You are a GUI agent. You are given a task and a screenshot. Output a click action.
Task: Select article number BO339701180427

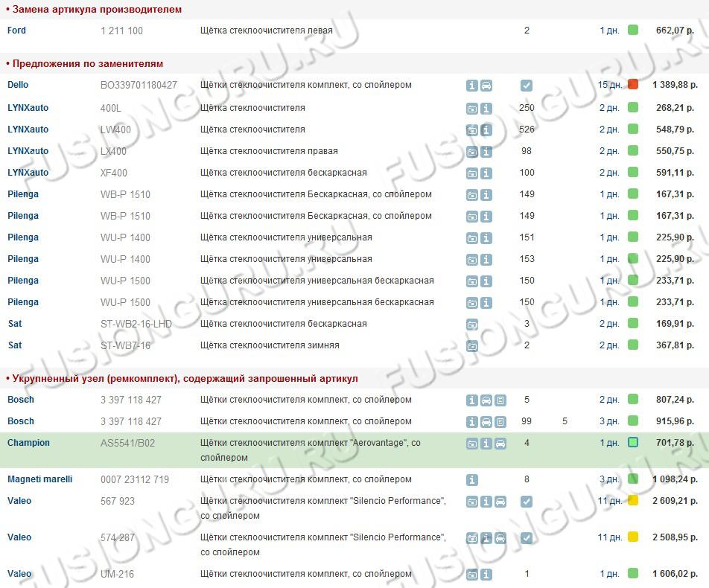click(x=139, y=85)
